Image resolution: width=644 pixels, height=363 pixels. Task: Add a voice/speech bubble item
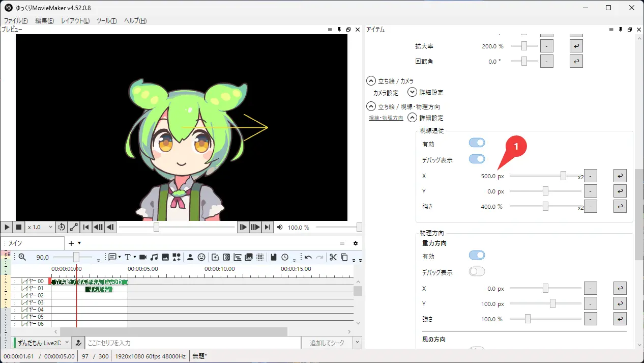pyautogui.click(x=112, y=257)
